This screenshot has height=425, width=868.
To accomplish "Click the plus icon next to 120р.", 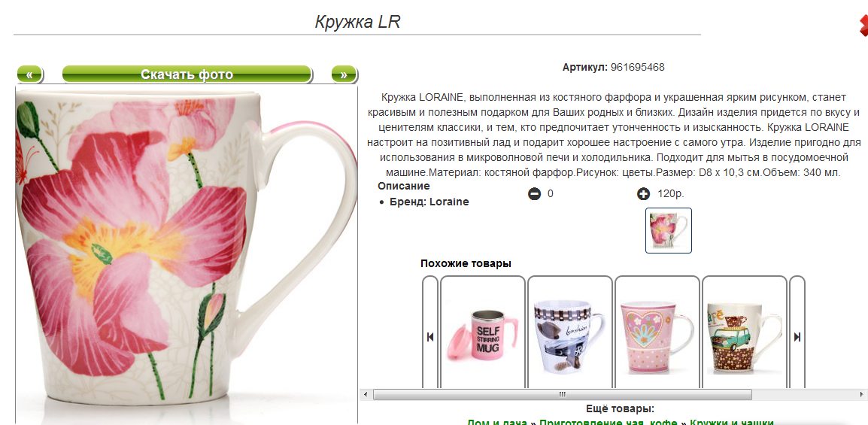I will point(643,194).
